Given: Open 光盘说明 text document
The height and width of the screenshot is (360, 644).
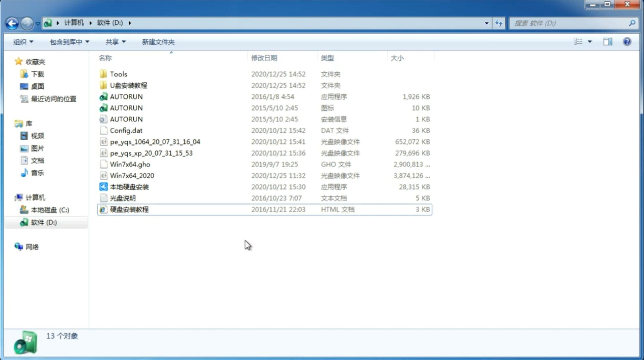Looking at the screenshot, I should (x=123, y=198).
